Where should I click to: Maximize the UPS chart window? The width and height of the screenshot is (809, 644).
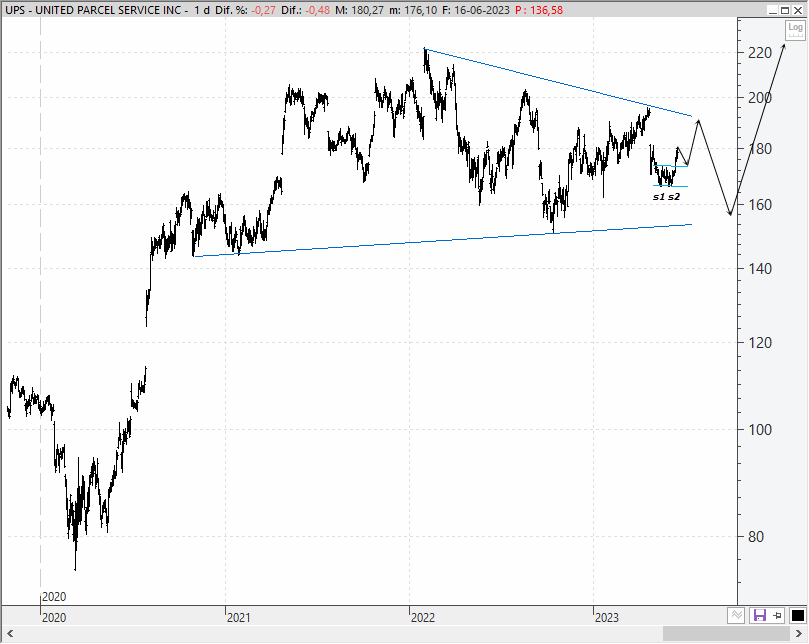point(785,10)
